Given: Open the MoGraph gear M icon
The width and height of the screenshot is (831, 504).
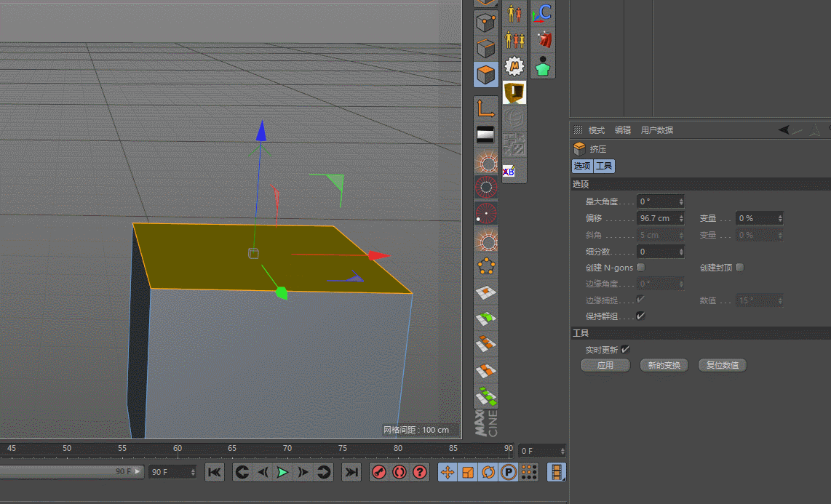Looking at the screenshot, I should 514,66.
